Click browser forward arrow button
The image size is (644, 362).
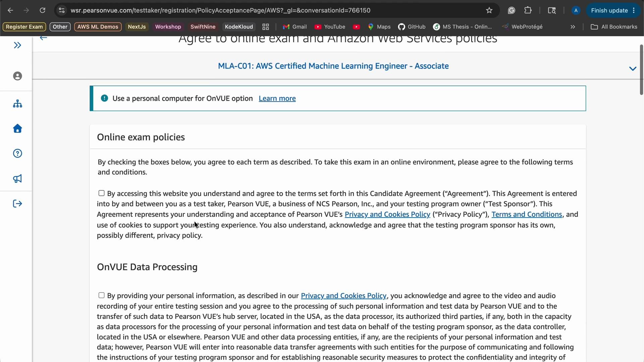coord(26,10)
